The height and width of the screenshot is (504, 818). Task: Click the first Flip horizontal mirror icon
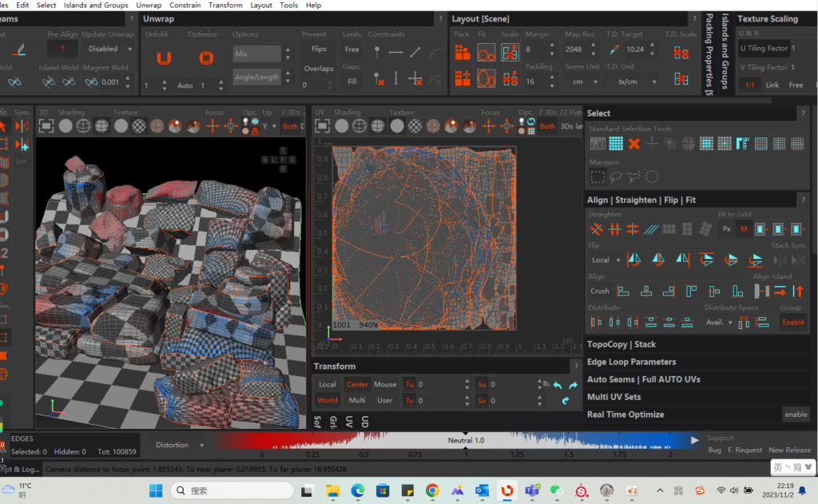[633, 260]
